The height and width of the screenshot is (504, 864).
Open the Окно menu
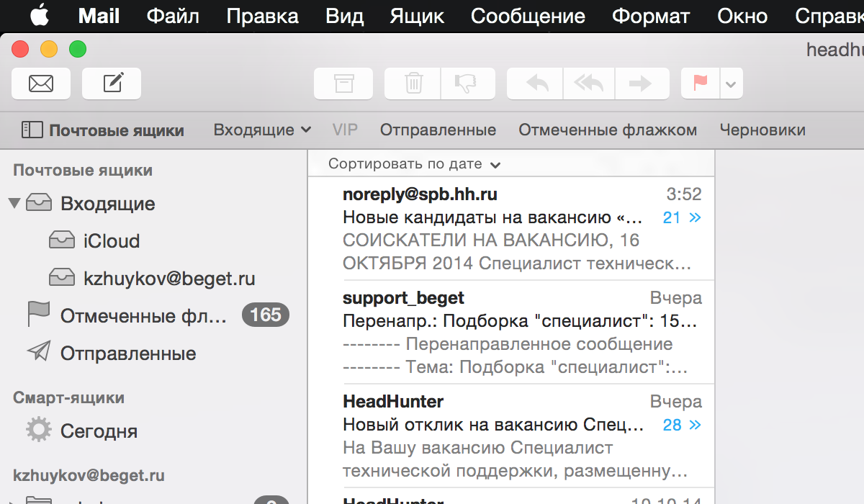(x=742, y=16)
